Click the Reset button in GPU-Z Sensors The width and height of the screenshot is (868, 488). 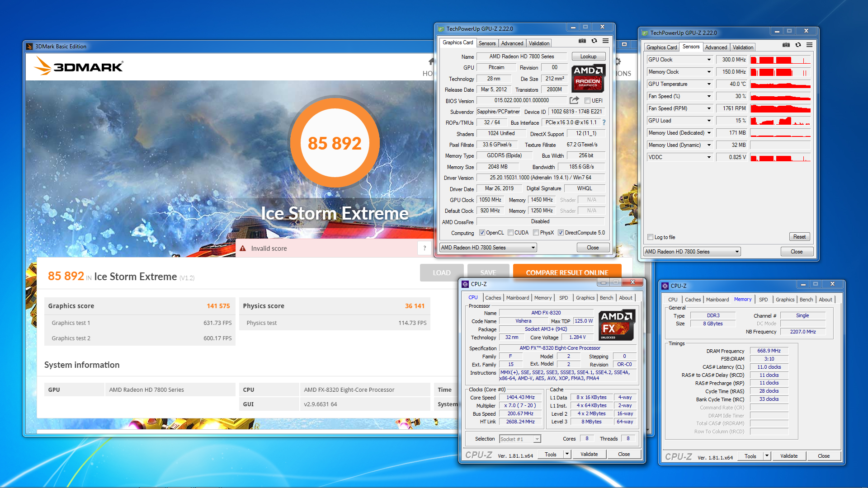(x=799, y=237)
